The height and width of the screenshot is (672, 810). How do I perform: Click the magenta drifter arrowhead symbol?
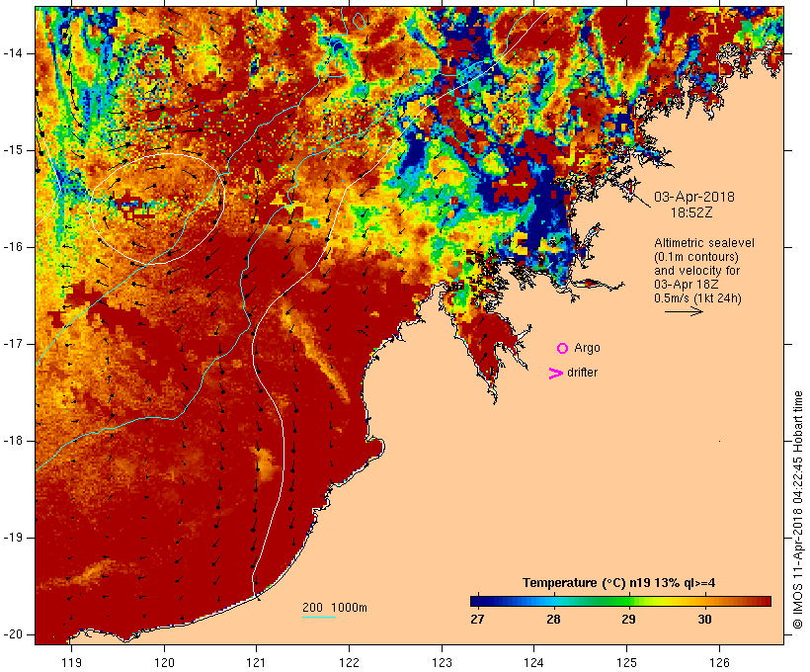click(x=555, y=374)
